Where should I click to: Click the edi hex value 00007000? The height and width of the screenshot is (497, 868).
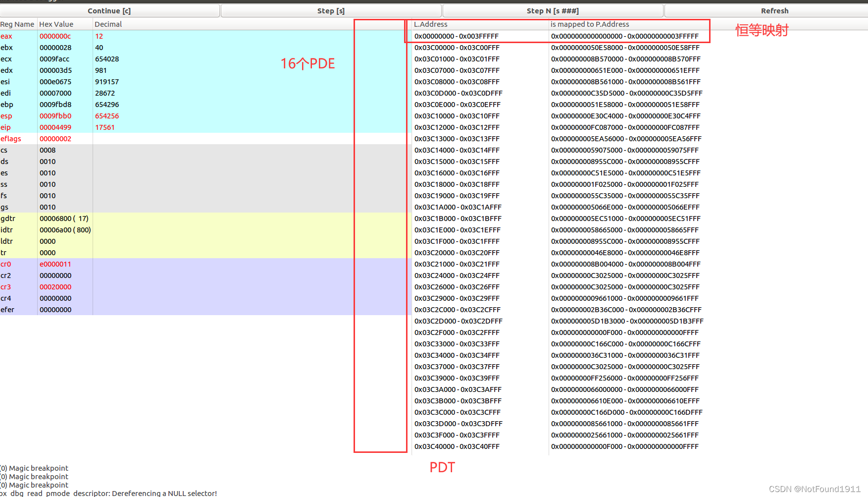tap(55, 93)
